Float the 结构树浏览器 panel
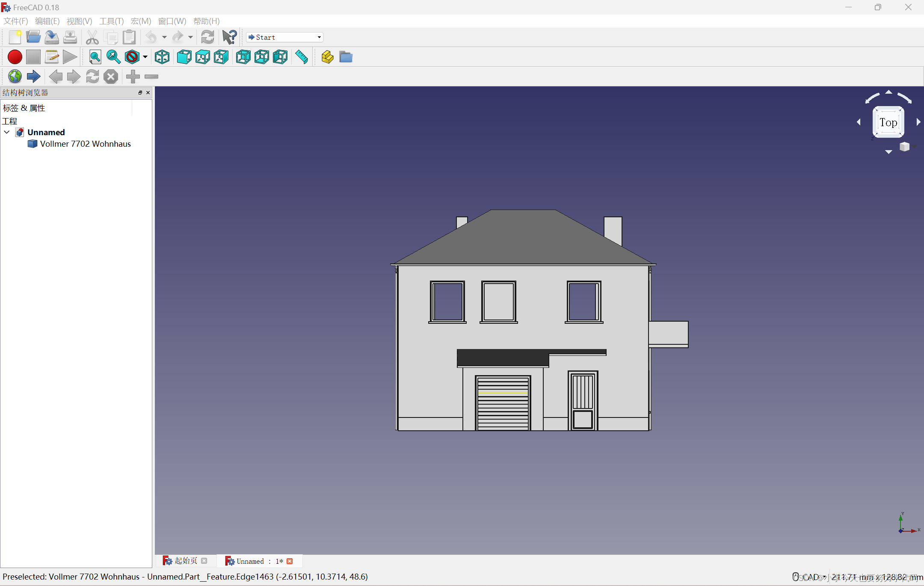This screenshot has height=586, width=924. pyautogui.click(x=140, y=92)
